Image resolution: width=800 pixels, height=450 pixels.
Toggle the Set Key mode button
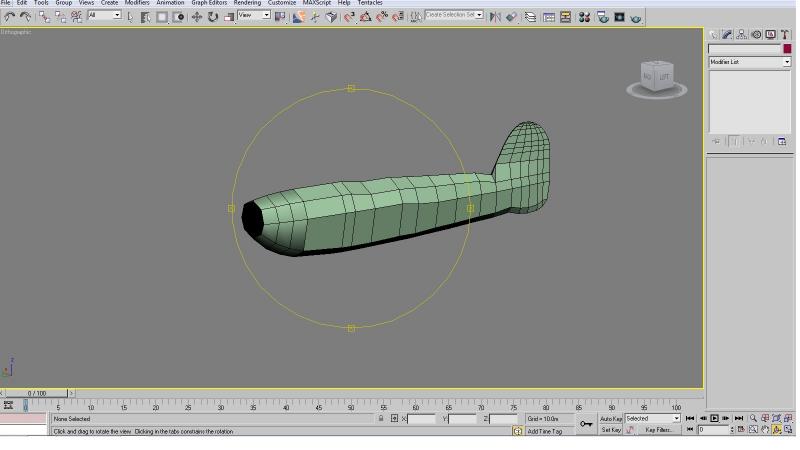pos(611,430)
